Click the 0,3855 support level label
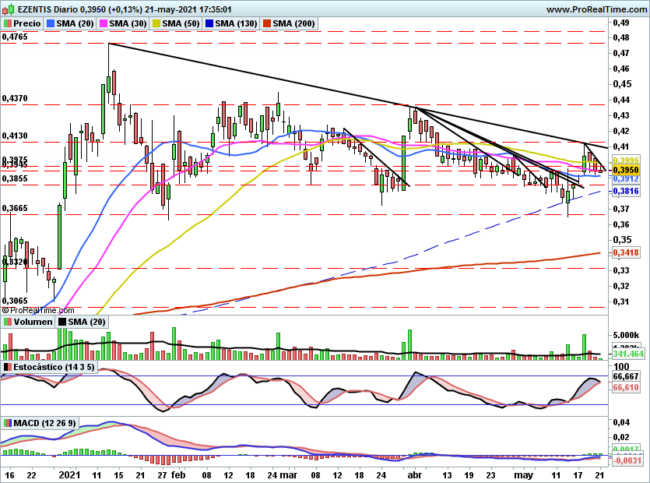Screen dimensions: 650x483 tap(15, 178)
